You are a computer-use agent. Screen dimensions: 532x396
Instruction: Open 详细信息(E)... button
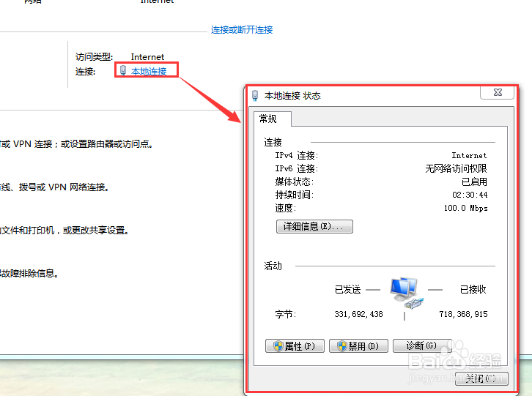(x=314, y=226)
